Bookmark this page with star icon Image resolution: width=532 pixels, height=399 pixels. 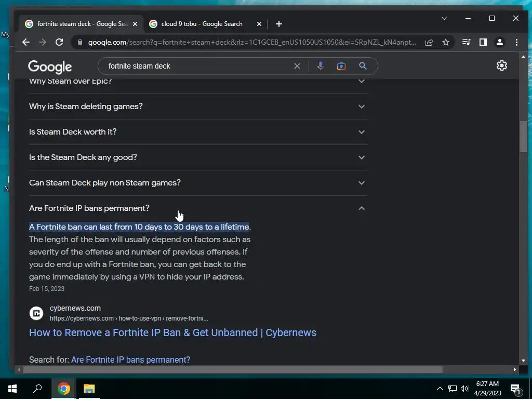tap(445, 42)
